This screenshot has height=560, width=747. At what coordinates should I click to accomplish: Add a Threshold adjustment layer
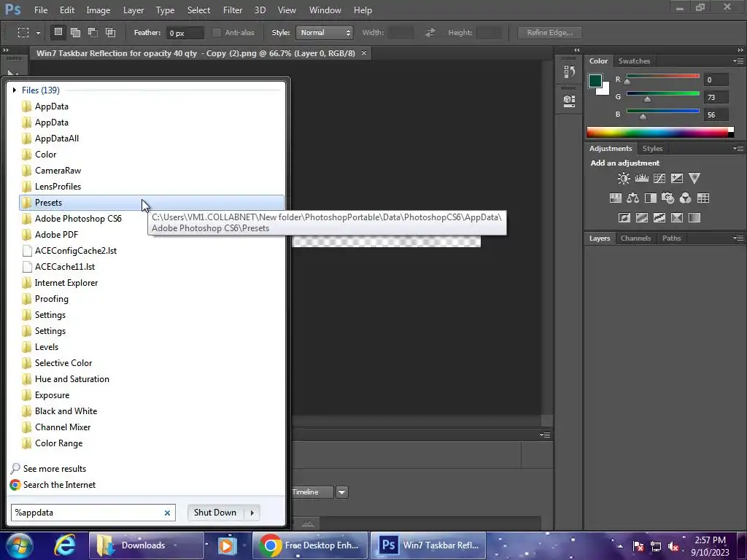[x=659, y=218]
